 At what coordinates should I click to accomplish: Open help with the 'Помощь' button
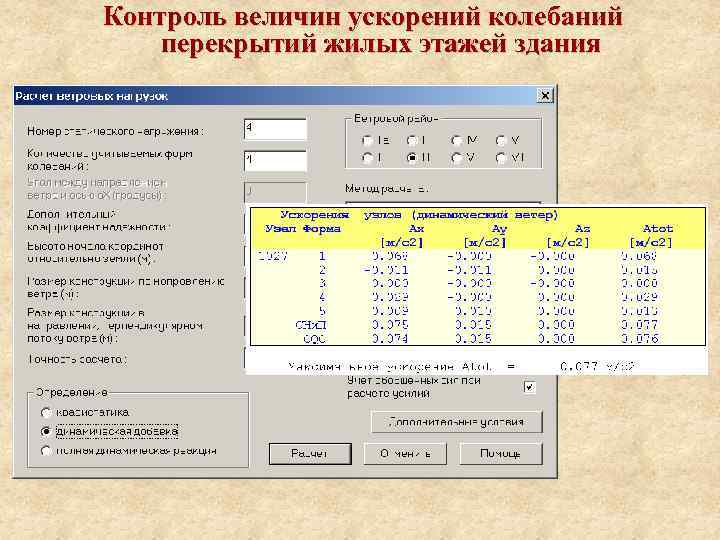pyautogui.click(x=501, y=454)
